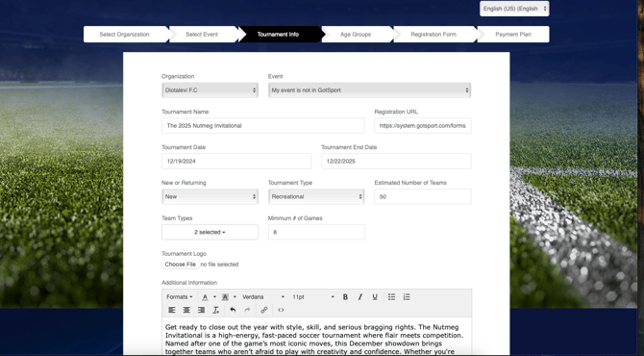Click the 'Additional Information' label

point(189,283)
